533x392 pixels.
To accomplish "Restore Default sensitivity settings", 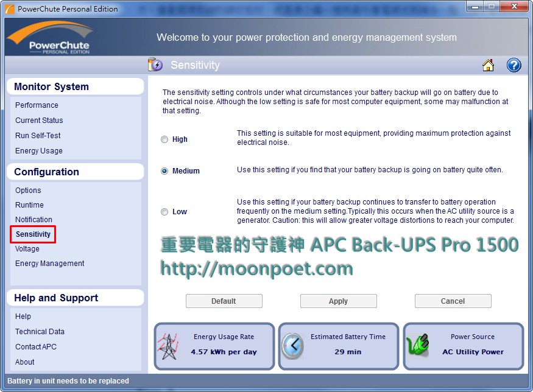I will pyautogui.click(x=224, y=301).
